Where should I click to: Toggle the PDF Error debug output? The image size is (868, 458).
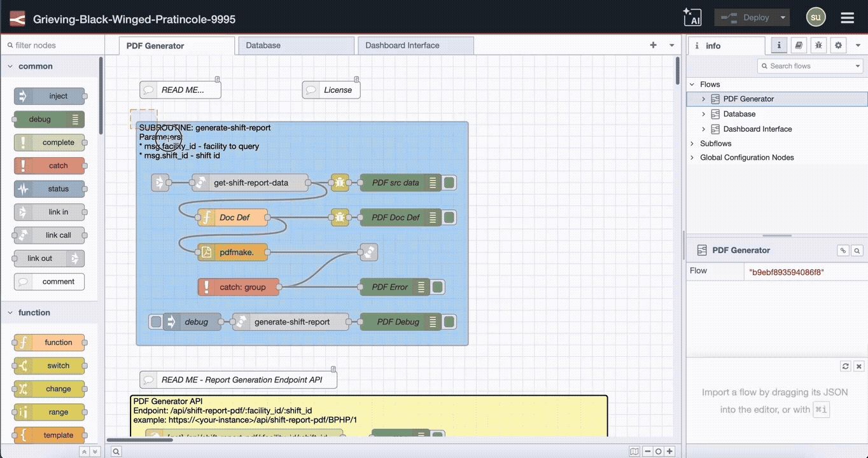click(x=437, y=287)
